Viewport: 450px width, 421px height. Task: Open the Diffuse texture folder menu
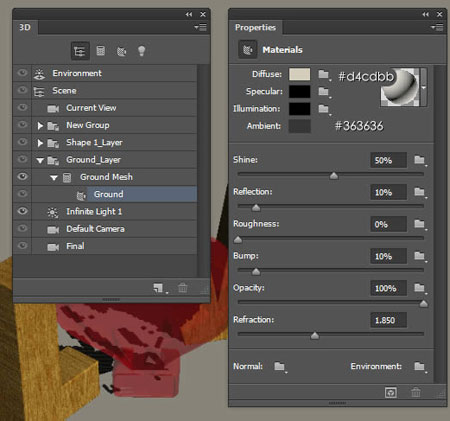[324, 74]
